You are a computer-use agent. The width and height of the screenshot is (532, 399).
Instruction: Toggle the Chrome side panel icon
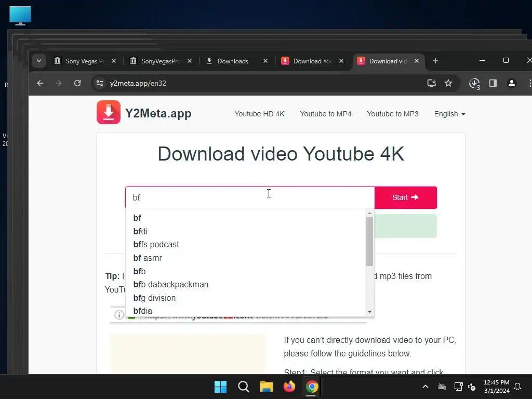point(493,83)
